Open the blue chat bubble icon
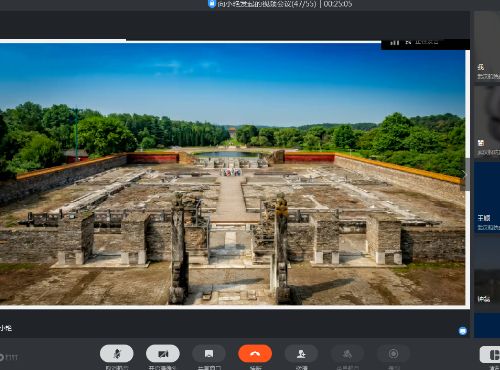500x370 pixels. [x=463, y=331]
